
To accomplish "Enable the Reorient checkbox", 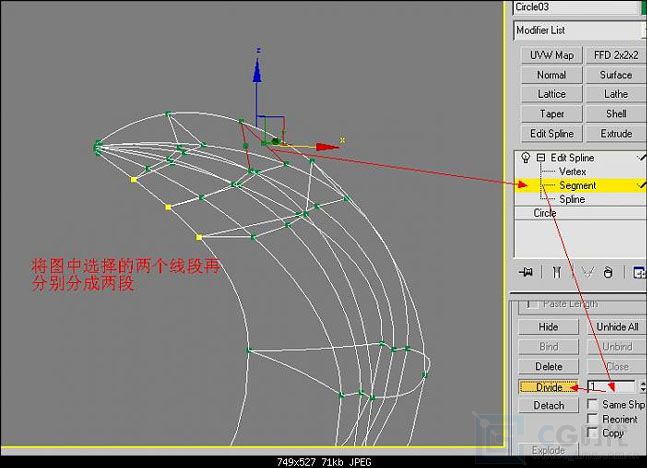I will [593, 419].
